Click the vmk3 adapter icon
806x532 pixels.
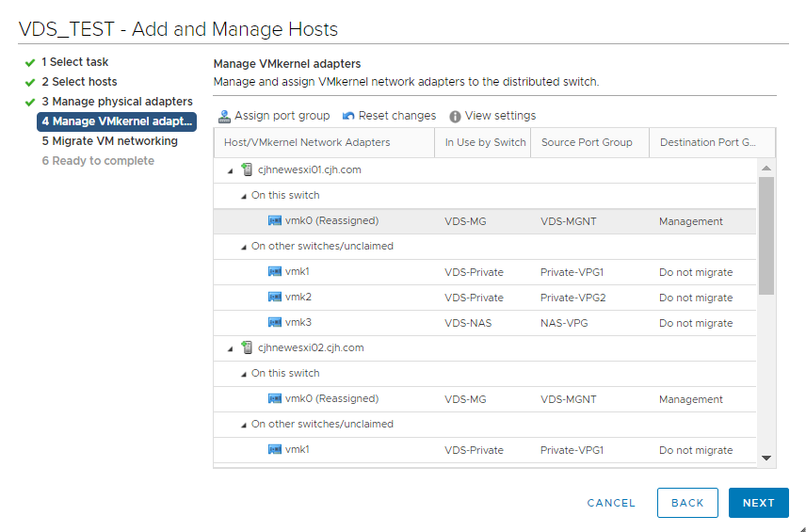click(x=275, y=322)
